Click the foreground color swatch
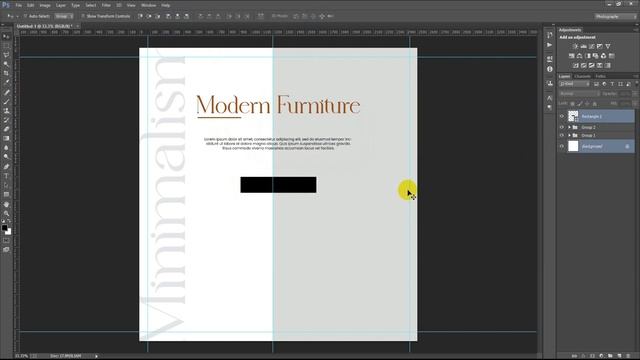The image size is (640, 360). [4, 228]
